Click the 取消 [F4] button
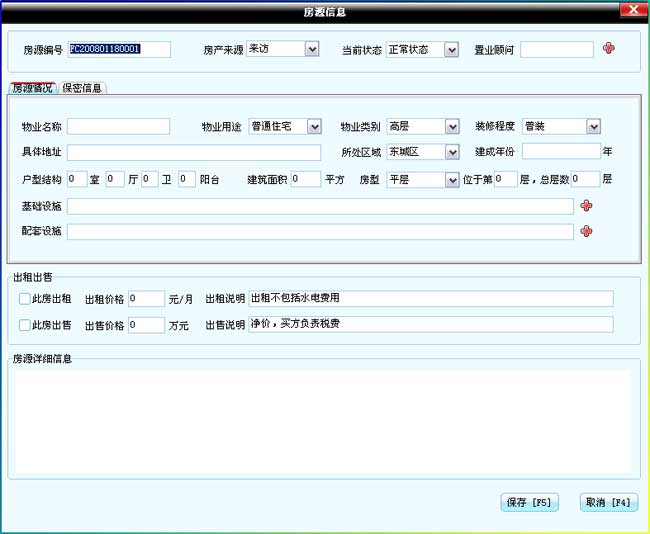650x534 pixels. [x=608, y=503]
